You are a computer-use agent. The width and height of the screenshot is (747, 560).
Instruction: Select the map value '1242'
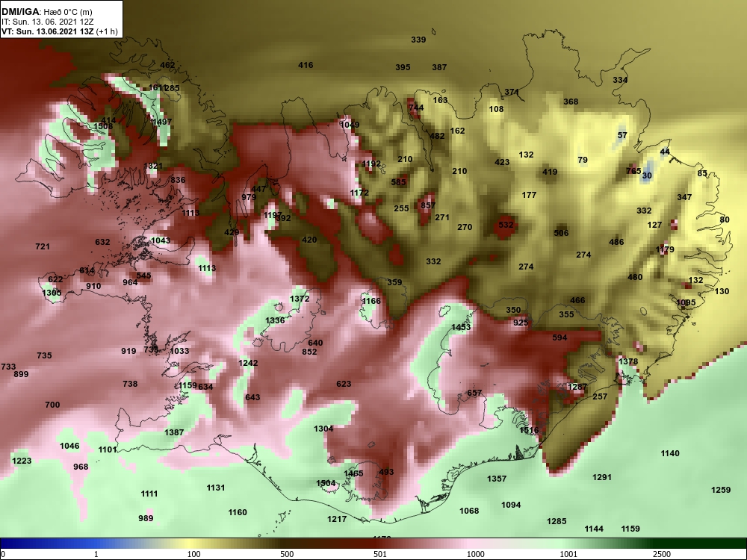[248, 363]
